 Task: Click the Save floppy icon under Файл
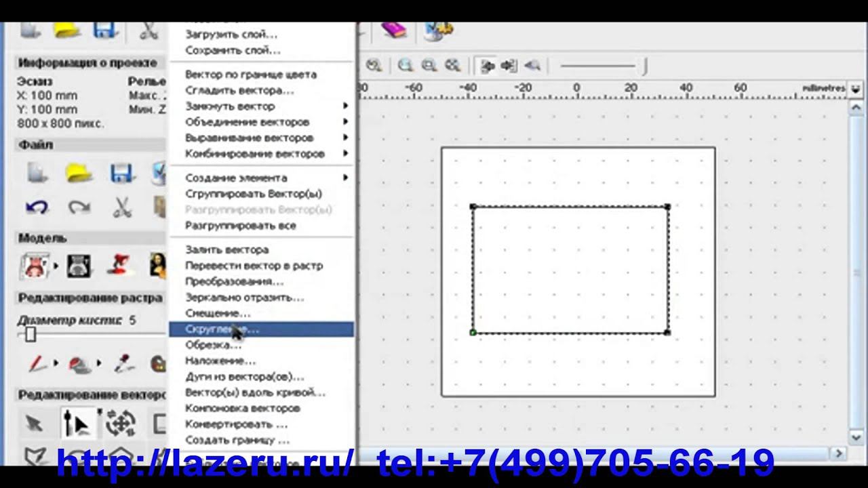[x=122, y=174]
